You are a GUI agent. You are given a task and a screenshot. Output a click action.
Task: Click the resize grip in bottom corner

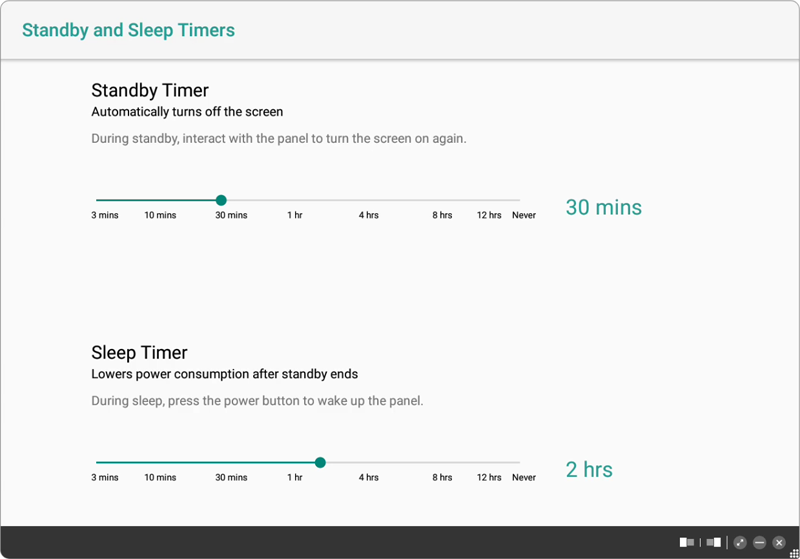tap(794, 553)
